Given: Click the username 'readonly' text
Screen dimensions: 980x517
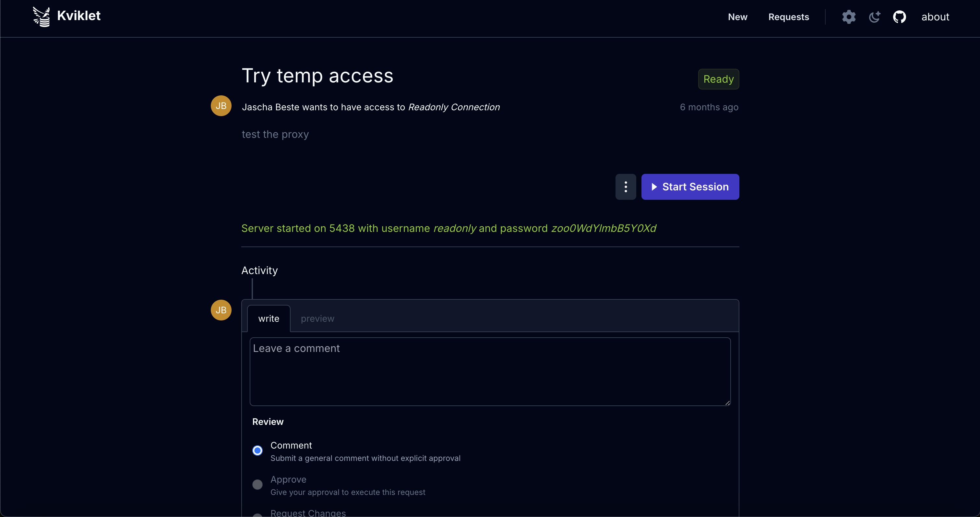Looking at the screenshot, I should pos(455,228).
